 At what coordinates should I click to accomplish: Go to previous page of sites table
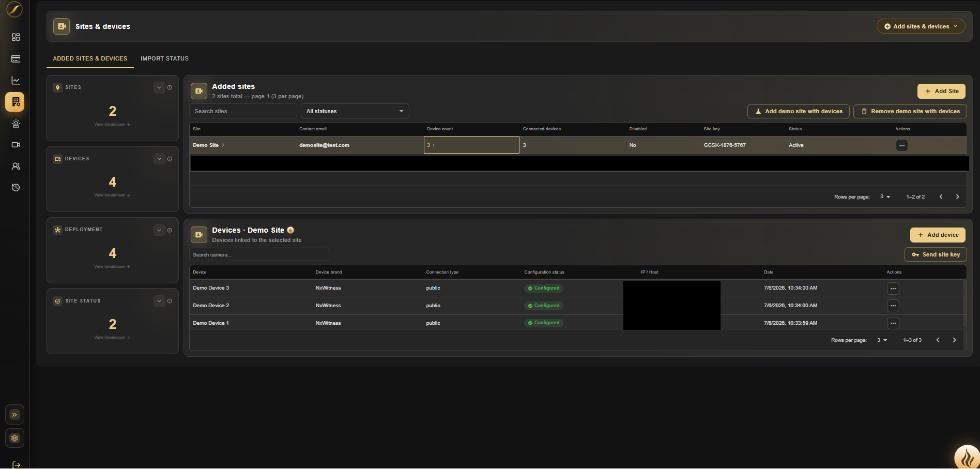click(x=941, y=196)
